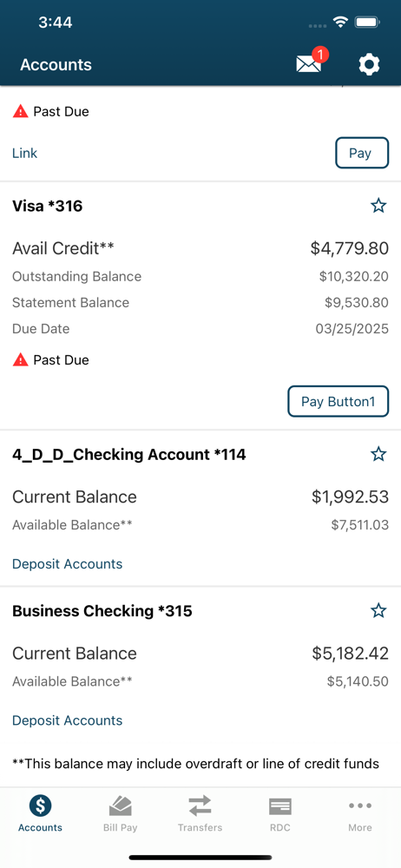Open the RDC tab icon
This screenshot has height=868, width=401.
click(280, 814)
